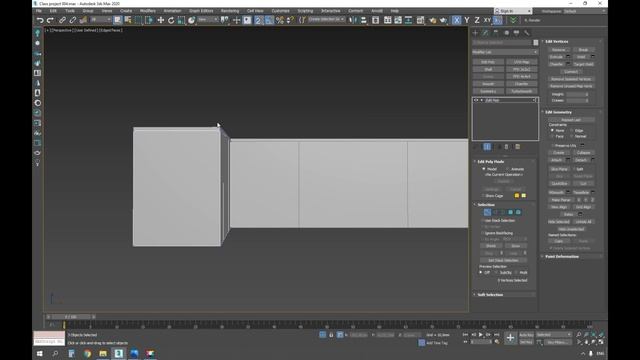640x360 pixels.
Task: Click the Collapse button in Edit Geometry
Action: coord(583,153)
